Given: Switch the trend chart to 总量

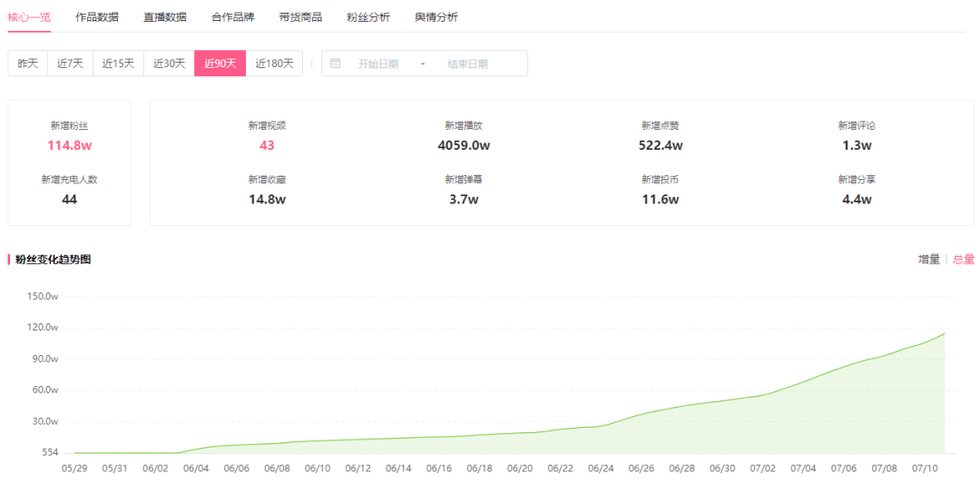Looking at the screenshot, I should point(963,260).
